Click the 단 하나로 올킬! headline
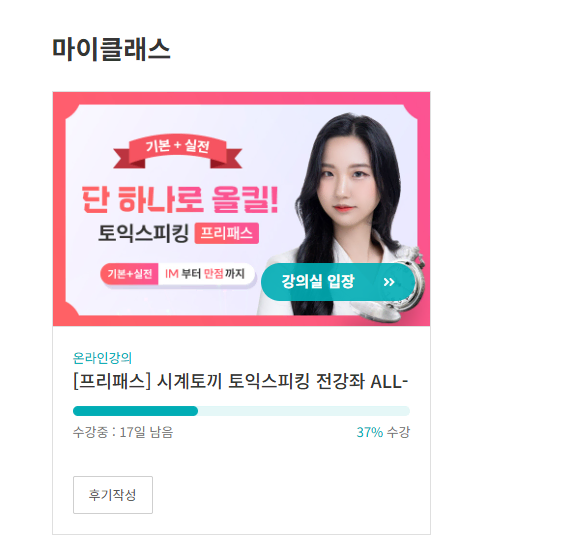The image size is (568, 537). [180, 199]
